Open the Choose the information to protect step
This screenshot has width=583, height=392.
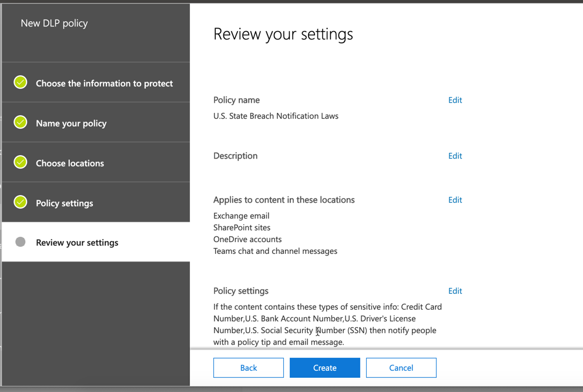pyautogui.click(x=96, y=82)
